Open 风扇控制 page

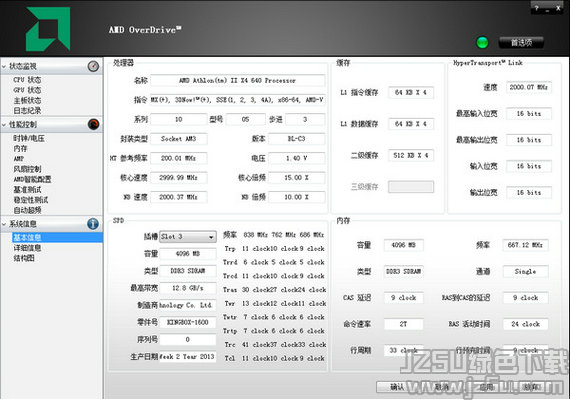tap(27, 169)
